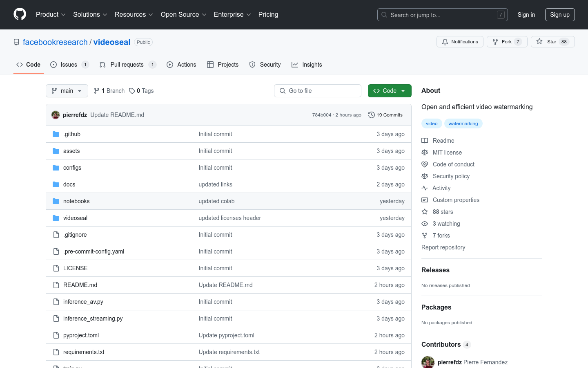Click the file icon for .gitignore
The height and width of the screenshot is (368, 588).
point(56,235)
